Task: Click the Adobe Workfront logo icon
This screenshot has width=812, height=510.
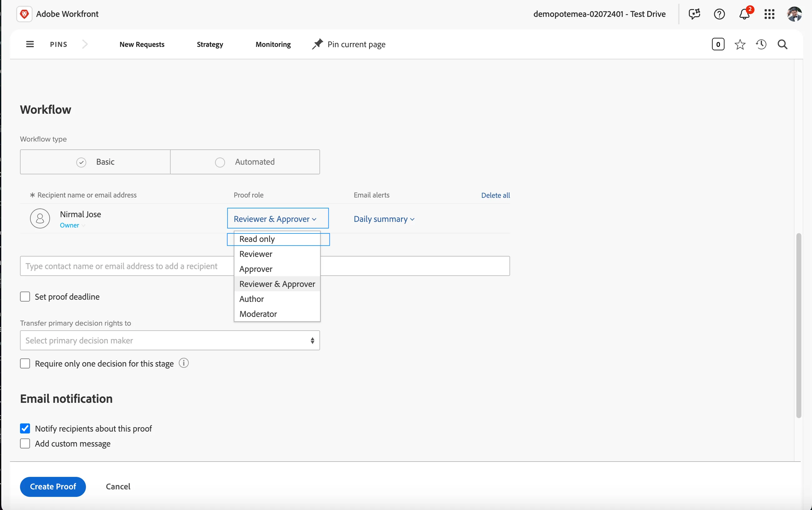Action: click(x=24, y=14)
